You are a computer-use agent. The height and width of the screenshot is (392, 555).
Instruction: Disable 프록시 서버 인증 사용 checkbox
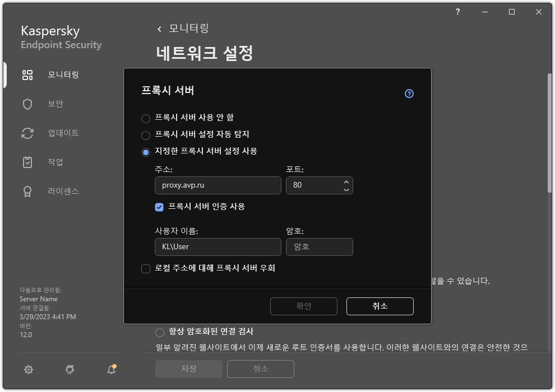(159, 207)
